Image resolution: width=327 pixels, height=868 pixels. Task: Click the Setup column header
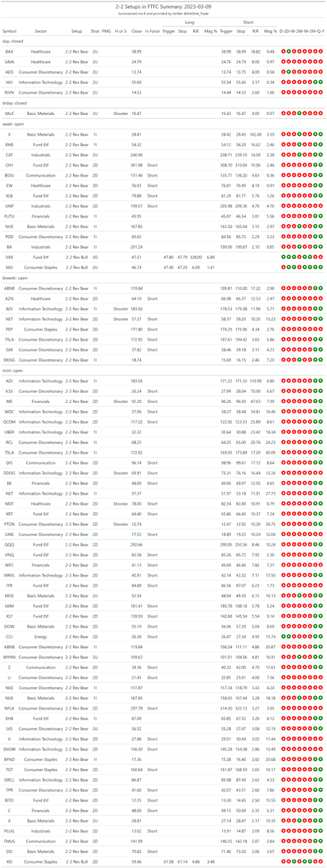click(77, 32)
